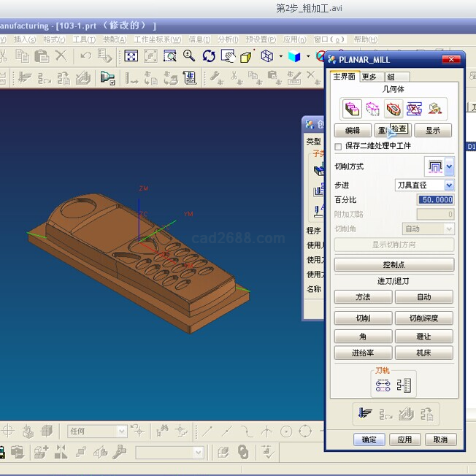
Task: Open the 切削方式 cut method dropdown
Action: (449, 167)
